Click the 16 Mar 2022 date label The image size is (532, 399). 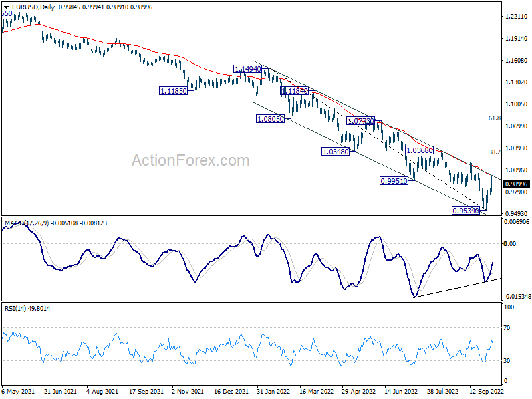[x=317, y=392]
